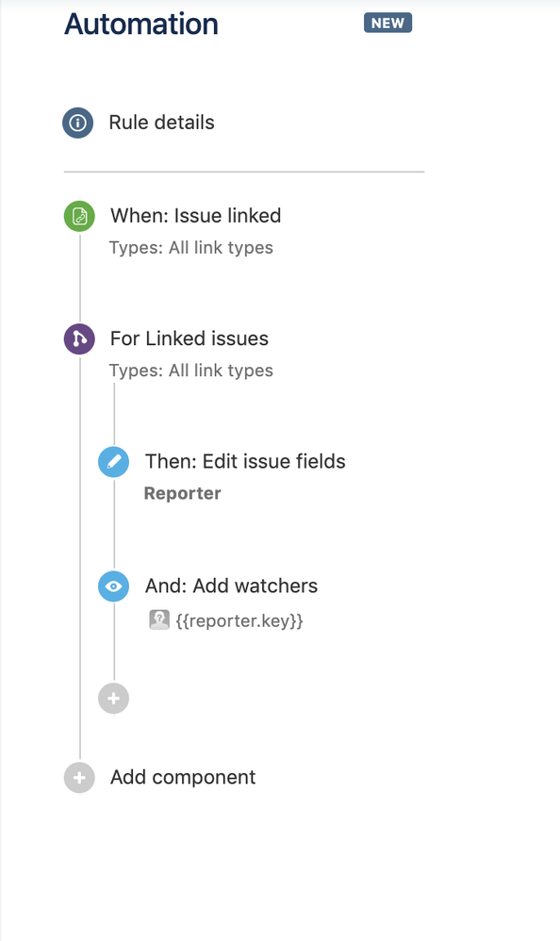Image resolution: width=560 pixels, height=941 pixels.
Task: Select the Add component action
Action: (x=182, y=777)
